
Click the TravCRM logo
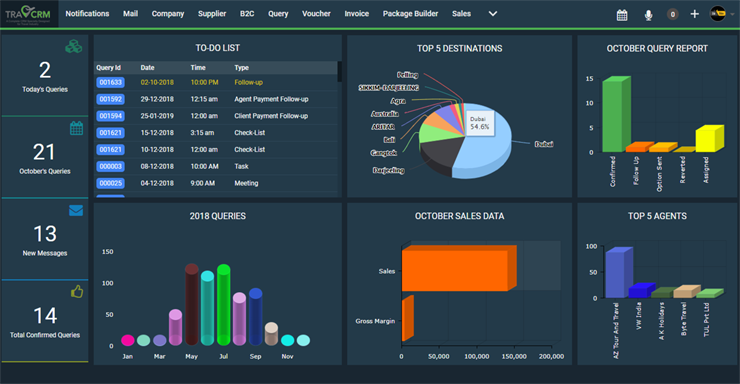pyautogui.click(x=28, y=15)
